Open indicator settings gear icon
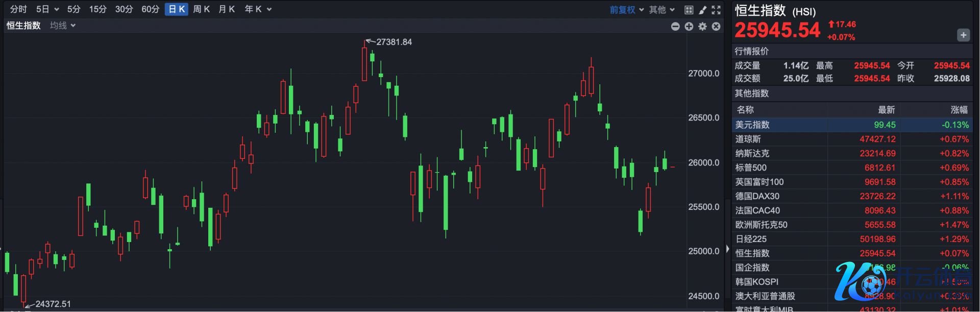 click(x=703, y=27)
